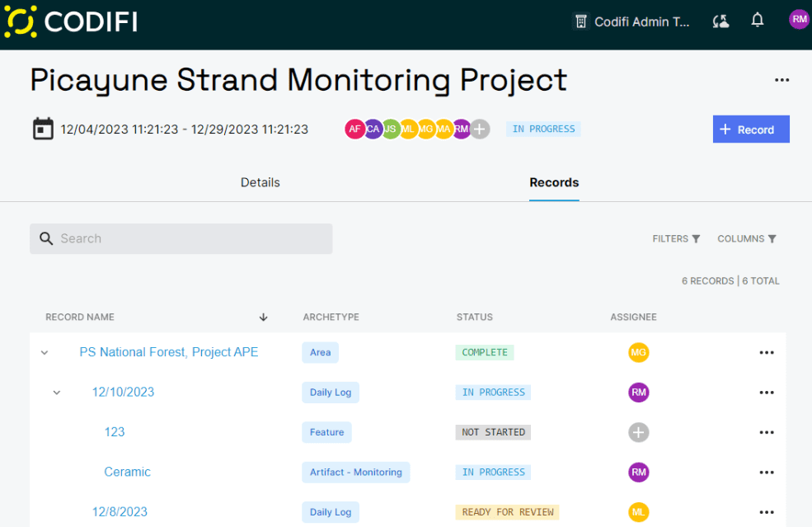Image resolution: width=812 pixels, height=527 pixels.
Task: Assign someone to record 123 via plus icon
Action: coord(639,432)
